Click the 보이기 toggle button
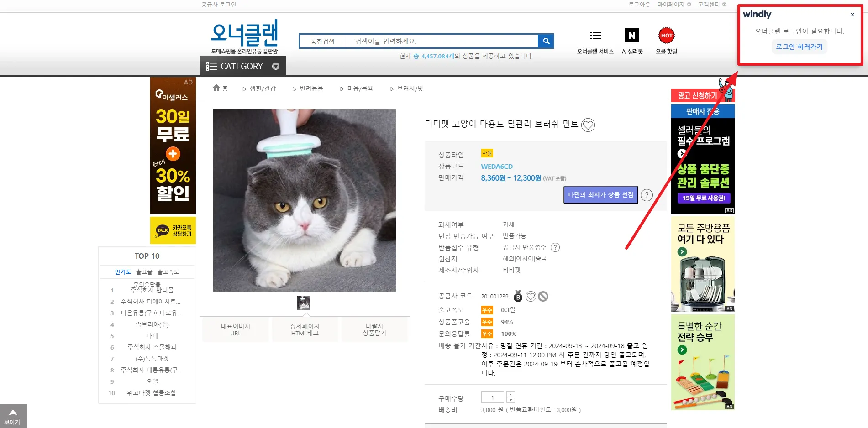Screen dimensions: 868x428 [x=13, y=416]
